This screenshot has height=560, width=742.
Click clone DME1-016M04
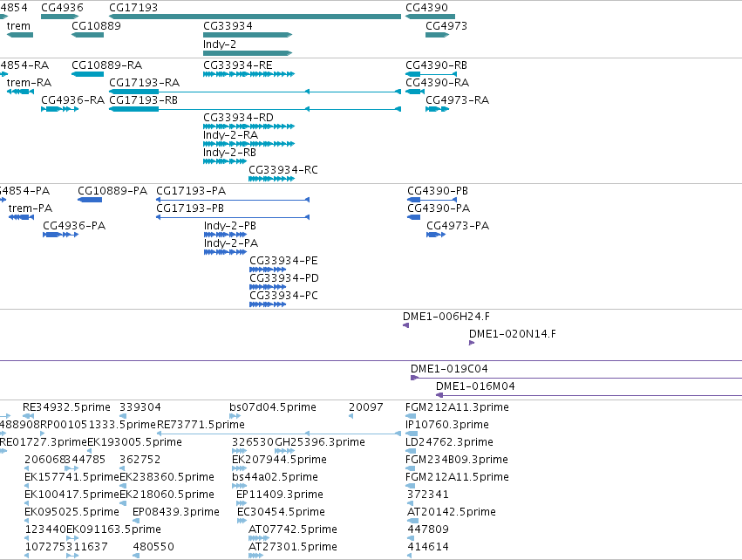pyautogui.click(x=589, y=395)
